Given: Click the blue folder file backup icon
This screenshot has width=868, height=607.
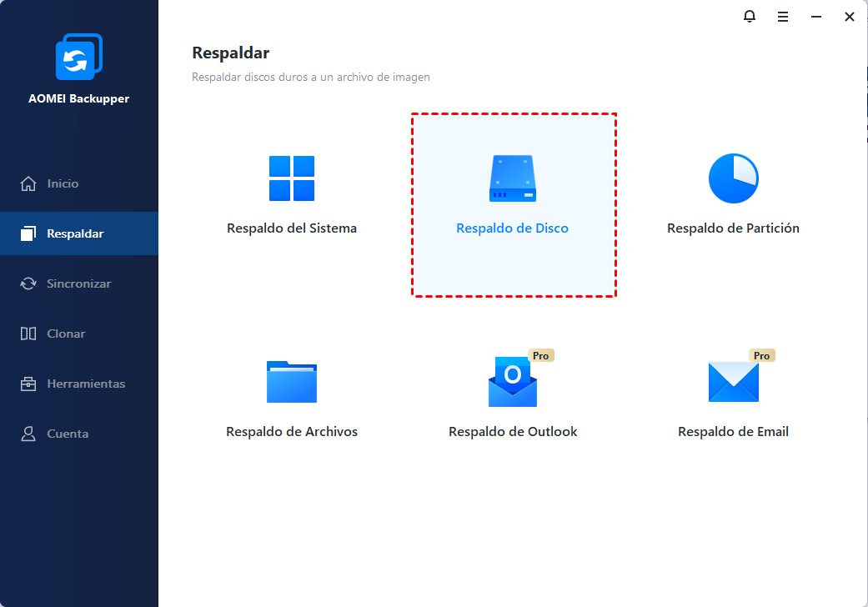Looking at the screenshot, I should click(x=292, y=382).
